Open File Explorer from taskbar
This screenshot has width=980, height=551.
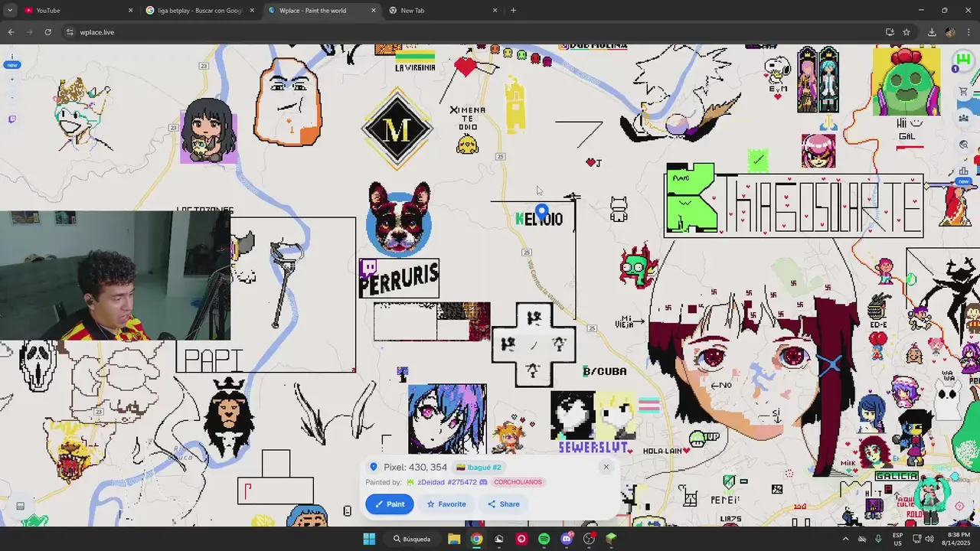tap(454, 539)
